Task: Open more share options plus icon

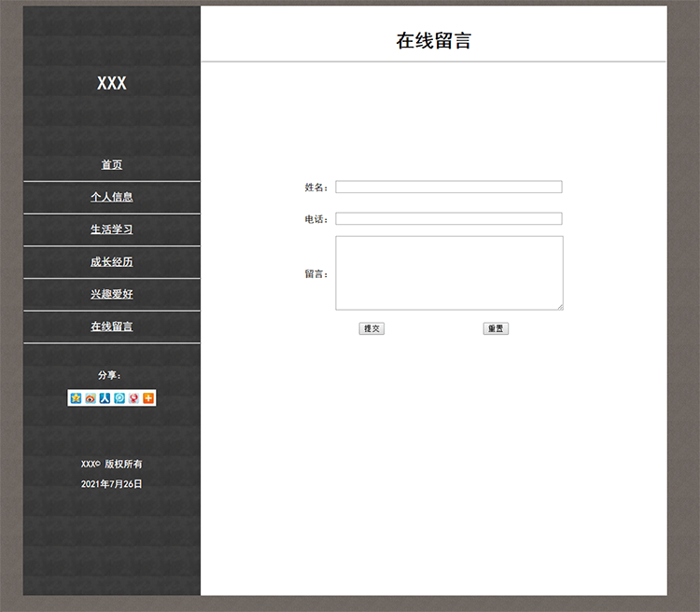Action: (148, 397)
